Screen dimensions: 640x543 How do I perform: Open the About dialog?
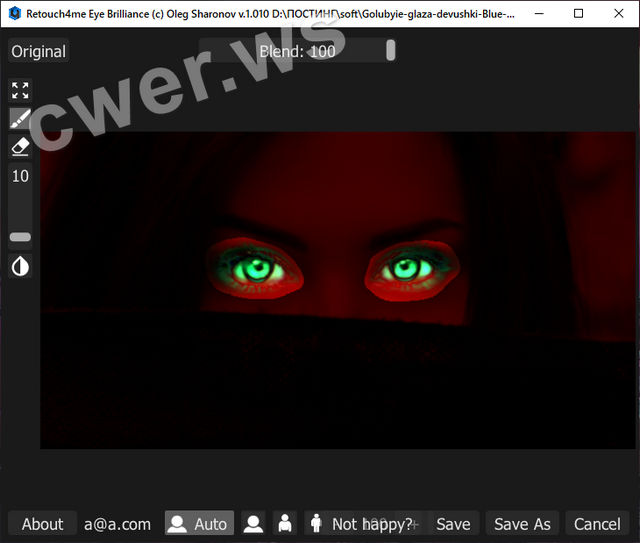(43, 524)
